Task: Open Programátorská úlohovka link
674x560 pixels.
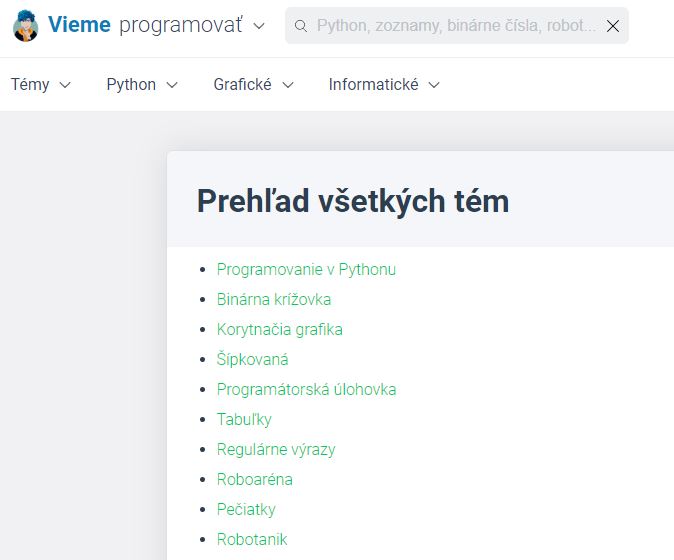Action: [306, 389]
